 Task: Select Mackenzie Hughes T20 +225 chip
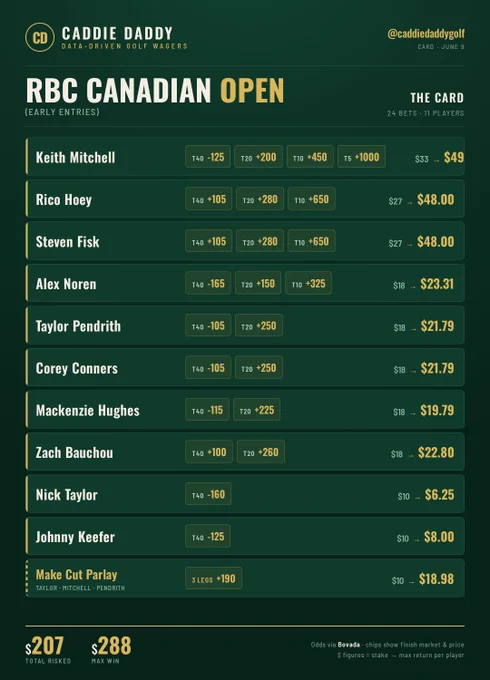coord(257,410)
